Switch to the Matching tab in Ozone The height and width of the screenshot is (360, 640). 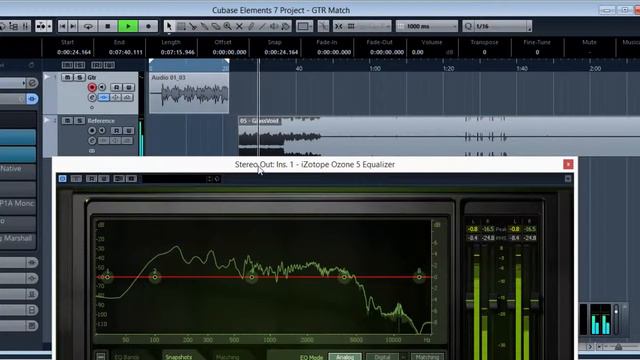coord(227,357)
